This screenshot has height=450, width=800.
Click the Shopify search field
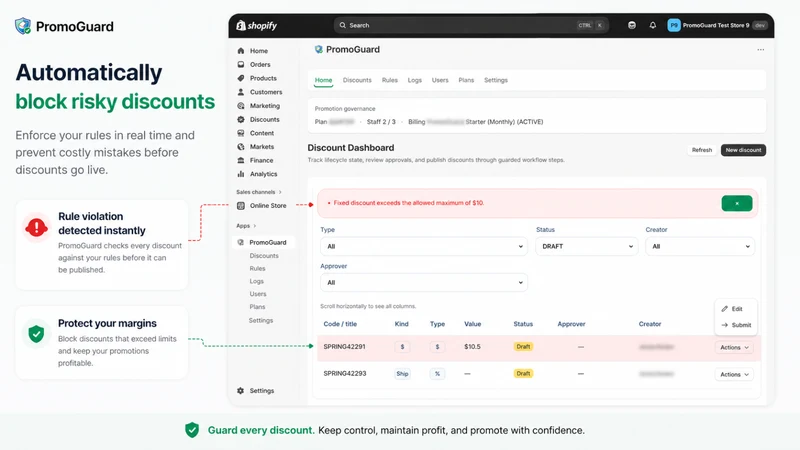pos(471,25)
